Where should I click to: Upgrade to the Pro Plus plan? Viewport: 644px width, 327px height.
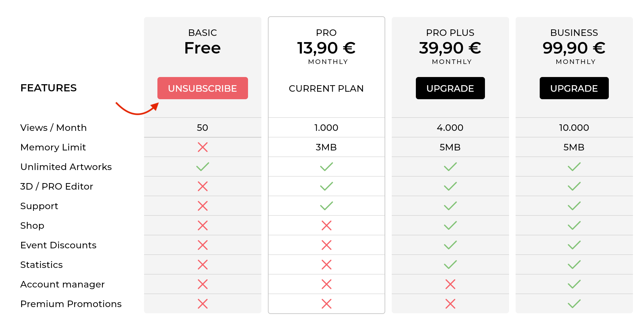click(450, 88)
